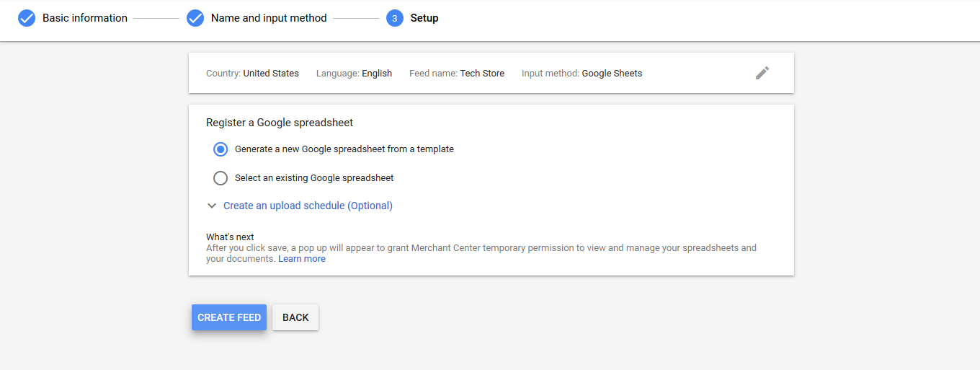Viewport: 980px width, 370px height.
Task: Click the Language: English summary
Action: click(x=354, y=74)
